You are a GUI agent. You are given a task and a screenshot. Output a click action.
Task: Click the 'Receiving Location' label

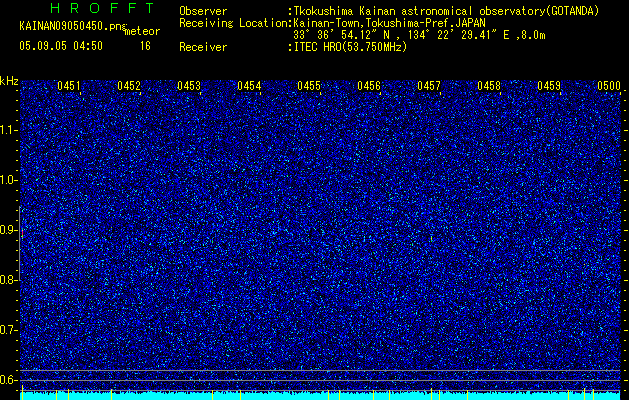coord(233,23)
